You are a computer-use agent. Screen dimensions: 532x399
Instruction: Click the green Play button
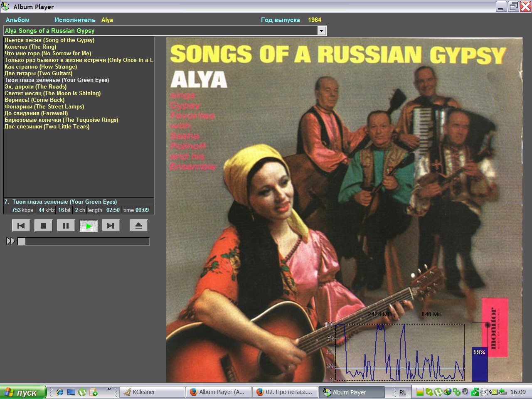(x=89, y=226)
